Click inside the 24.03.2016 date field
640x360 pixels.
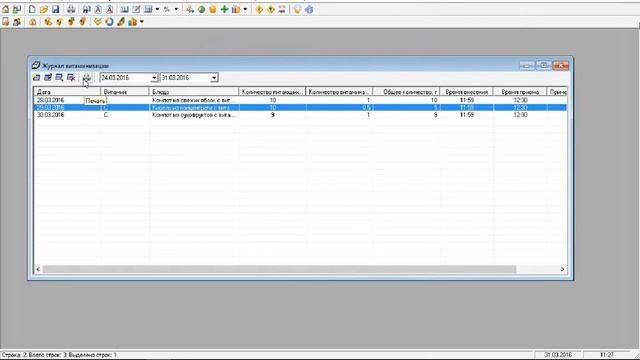[125, 78]
